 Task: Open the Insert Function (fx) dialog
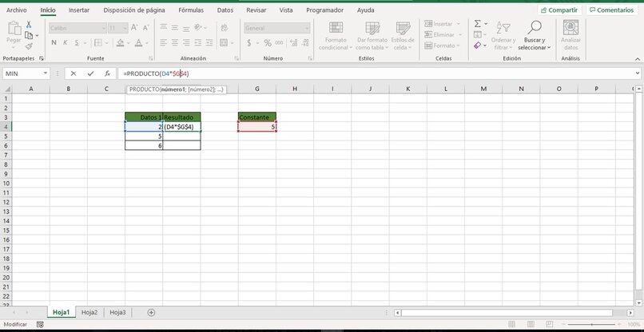[x=107, y=73]
